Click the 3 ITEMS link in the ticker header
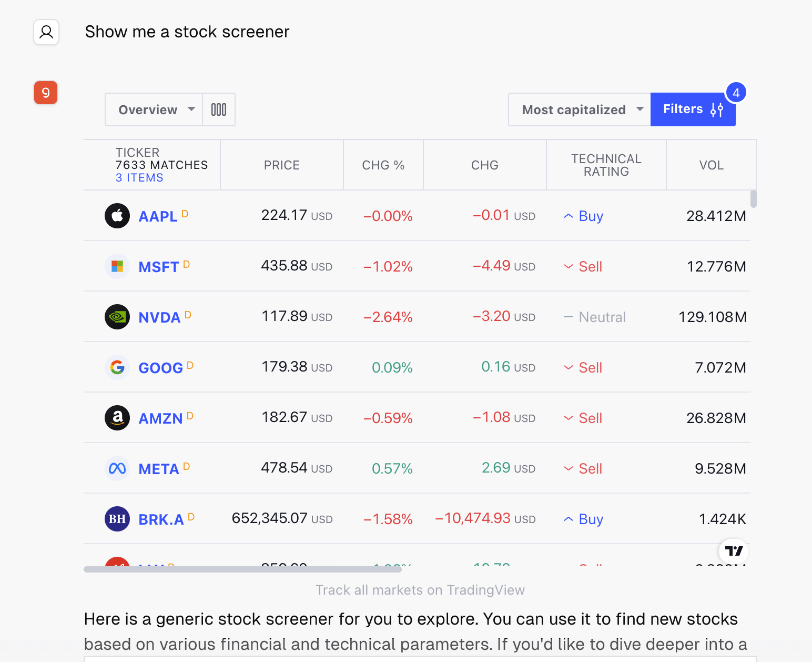The width and height of the screenshot is (812, 662). tap(139, 178)
